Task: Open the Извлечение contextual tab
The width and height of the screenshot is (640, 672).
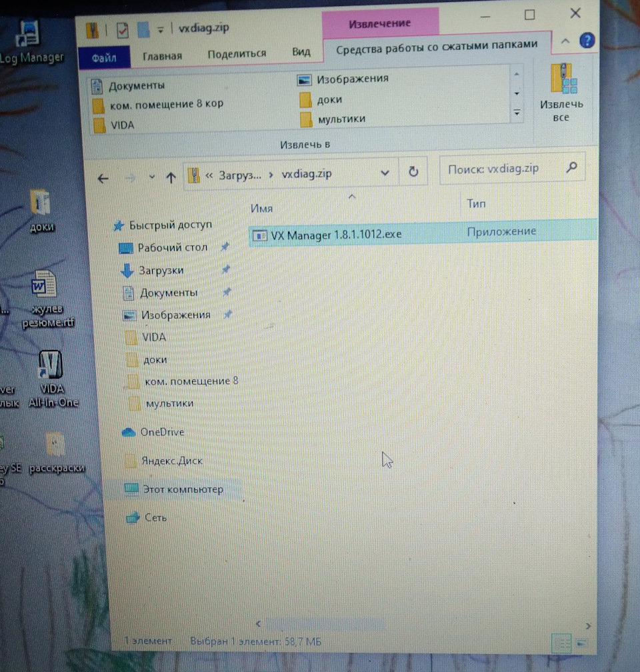Action: [380, 23]
